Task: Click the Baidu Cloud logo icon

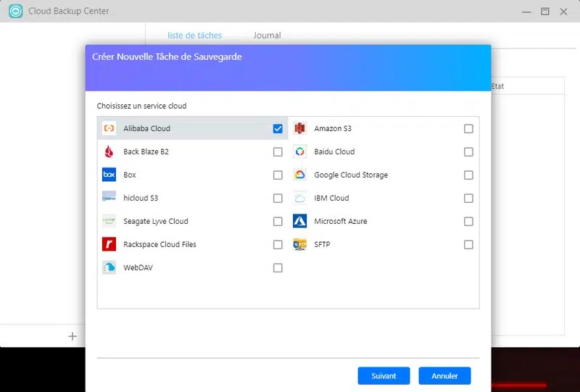Action: [x=299, y=151]
